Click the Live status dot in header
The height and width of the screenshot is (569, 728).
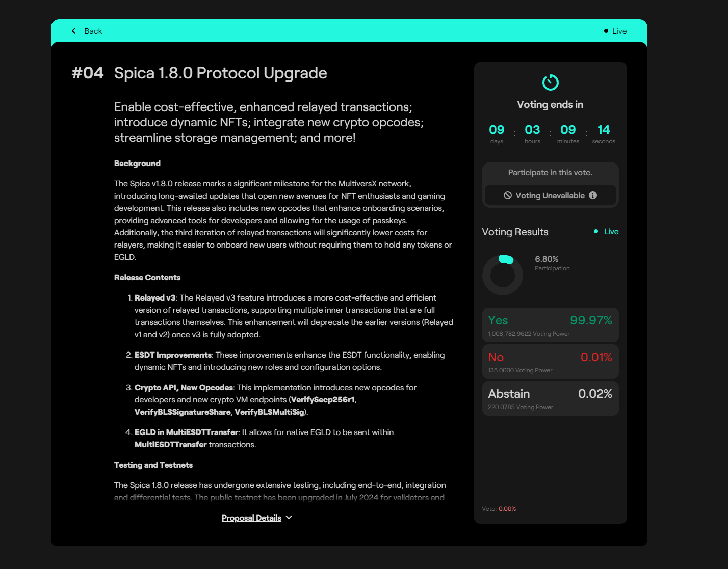(606, 31)
